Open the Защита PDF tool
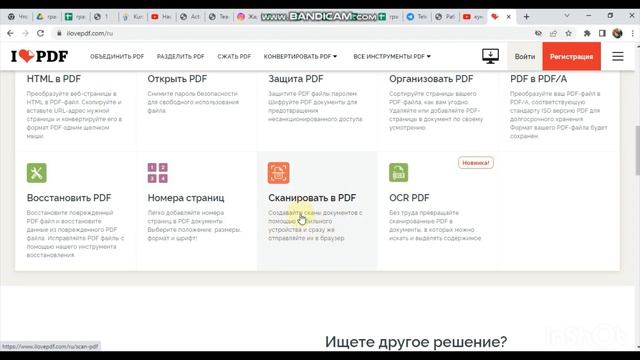Viewport: 640px width, 360px height. click(296, 79)
